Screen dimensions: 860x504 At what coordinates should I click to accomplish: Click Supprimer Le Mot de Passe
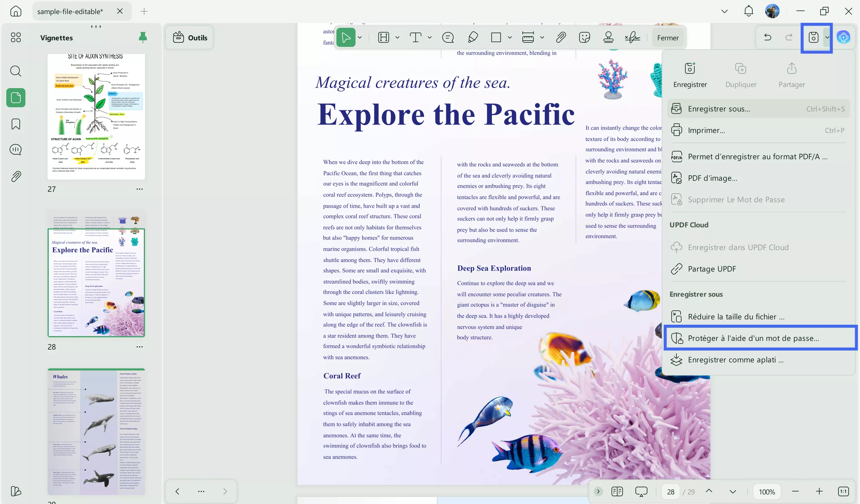(758, 200)
